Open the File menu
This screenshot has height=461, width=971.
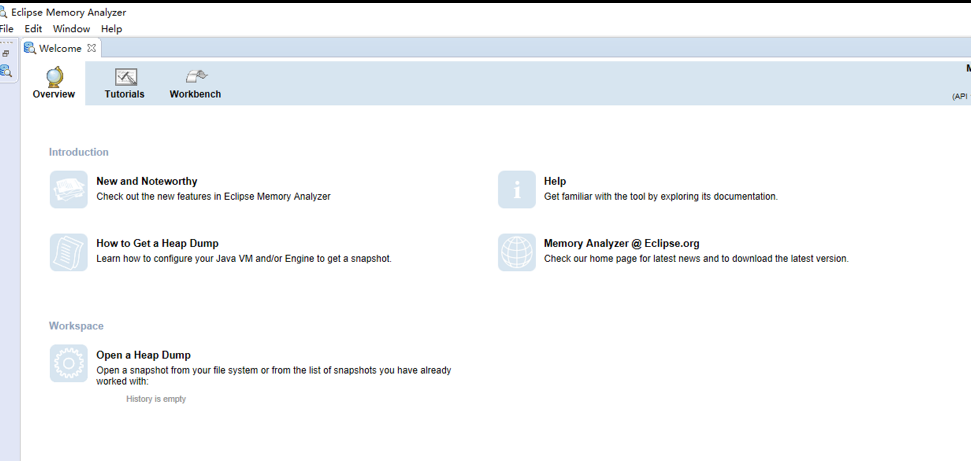[6, 29]
